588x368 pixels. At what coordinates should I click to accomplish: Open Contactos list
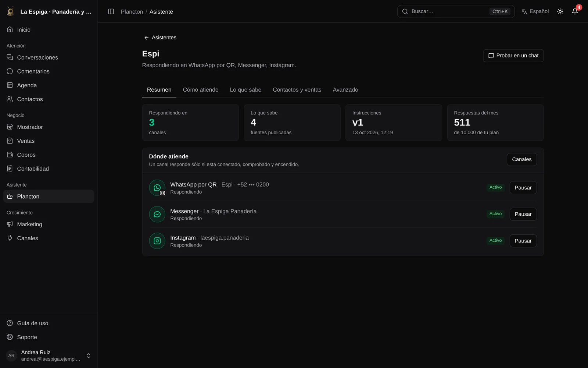(49, 99)
